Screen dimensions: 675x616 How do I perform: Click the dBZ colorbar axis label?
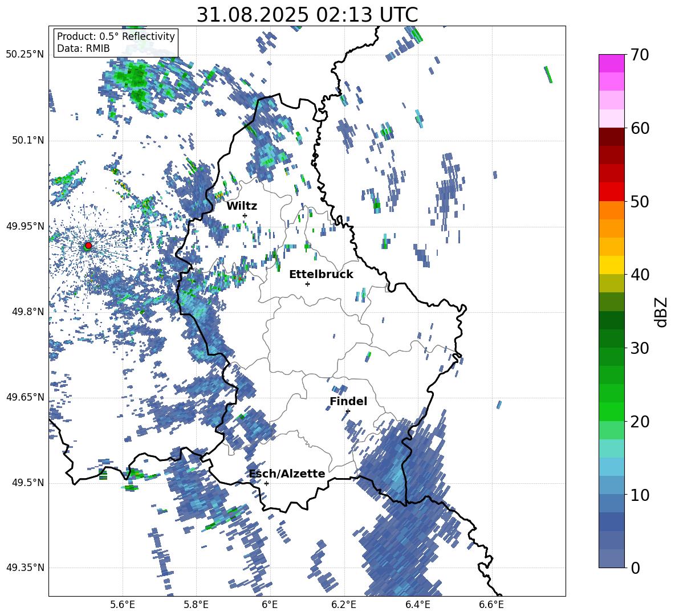click(x=661, y=312)
